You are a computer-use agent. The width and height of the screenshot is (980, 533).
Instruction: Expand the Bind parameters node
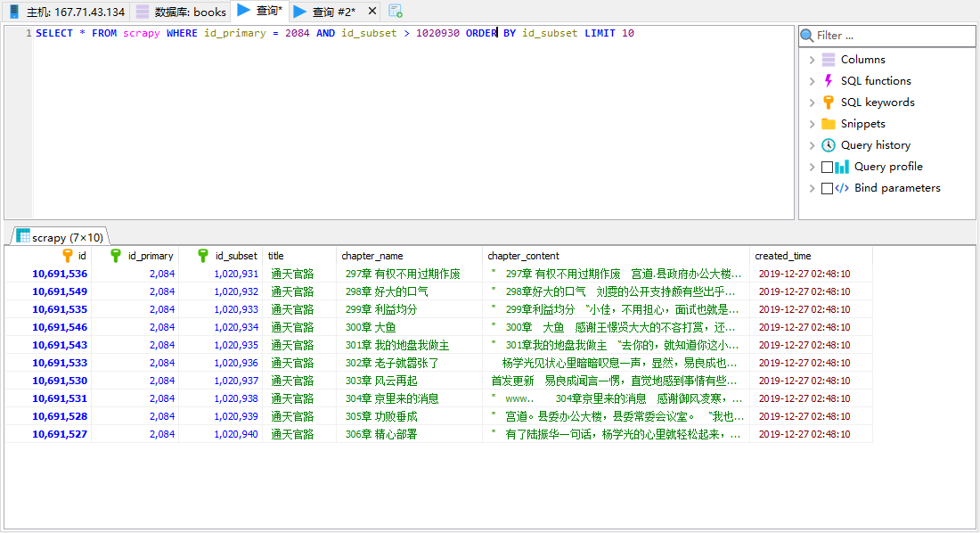pos(812,188)
